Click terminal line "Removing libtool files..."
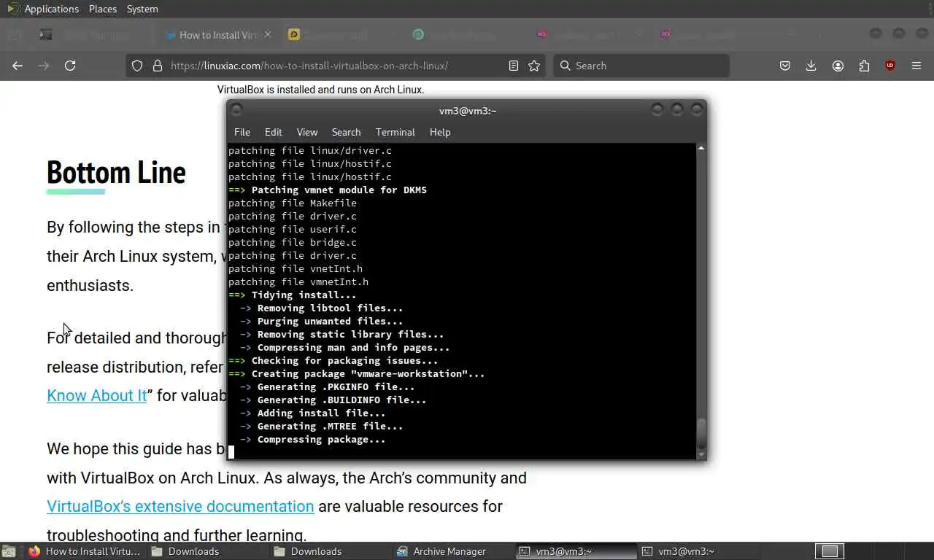 coord(330,308)
